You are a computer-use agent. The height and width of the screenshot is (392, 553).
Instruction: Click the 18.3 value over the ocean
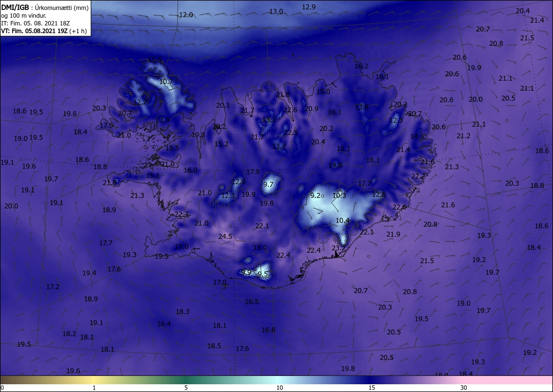tap(182, 311)
